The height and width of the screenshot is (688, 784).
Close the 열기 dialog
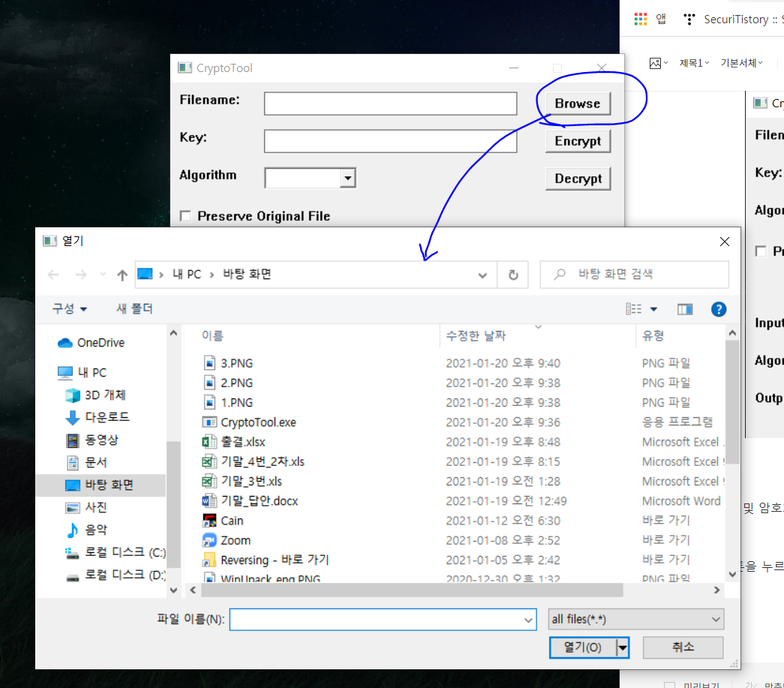[x=725, y=242]
